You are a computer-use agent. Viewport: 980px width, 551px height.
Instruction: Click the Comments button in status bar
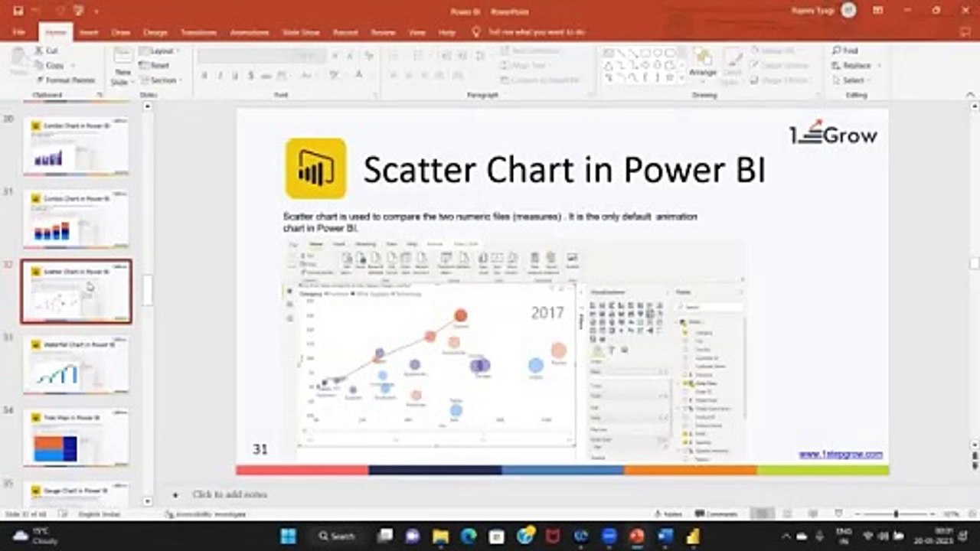point(716,514)
